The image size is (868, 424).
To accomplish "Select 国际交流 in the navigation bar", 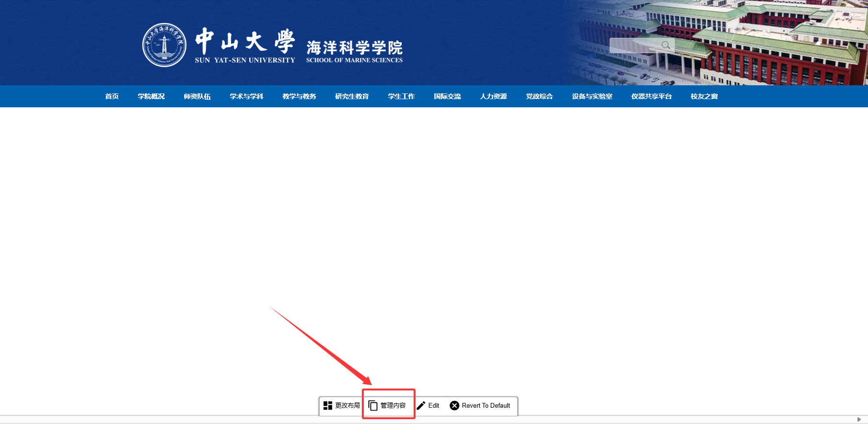I will tap(447, 96).
